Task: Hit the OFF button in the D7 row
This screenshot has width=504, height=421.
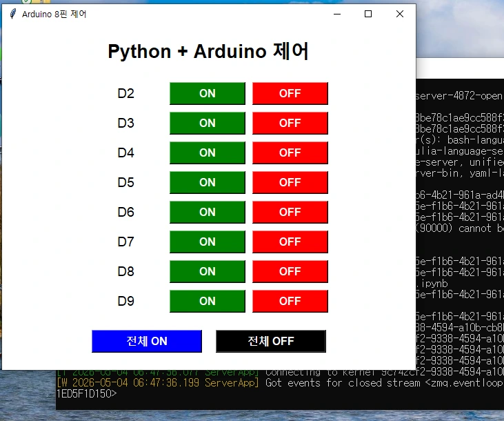Action: point(290,242)
